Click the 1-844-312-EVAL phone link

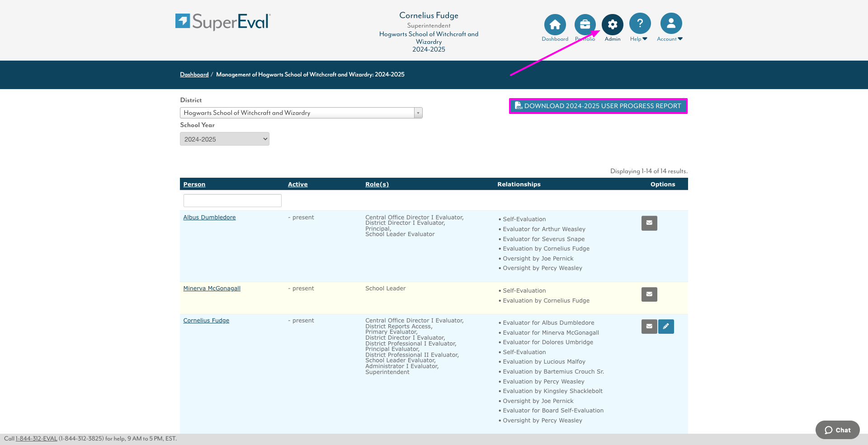coord(37,439)
